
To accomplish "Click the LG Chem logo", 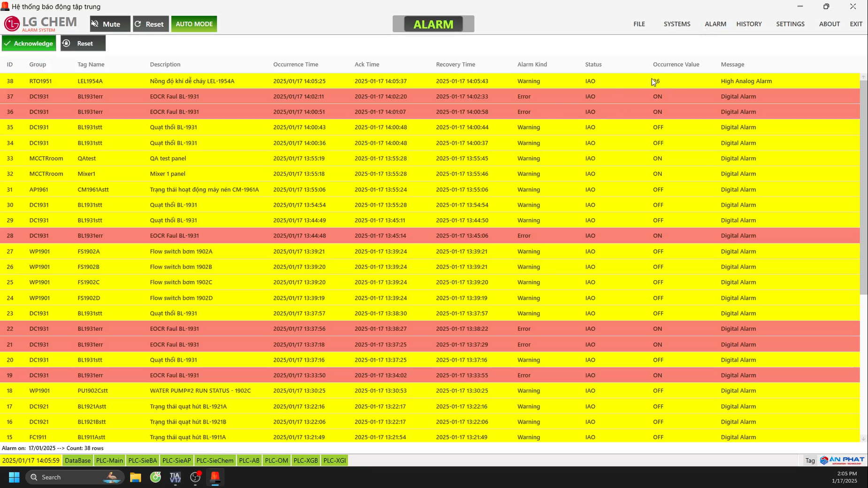I will tap(40, 23).
